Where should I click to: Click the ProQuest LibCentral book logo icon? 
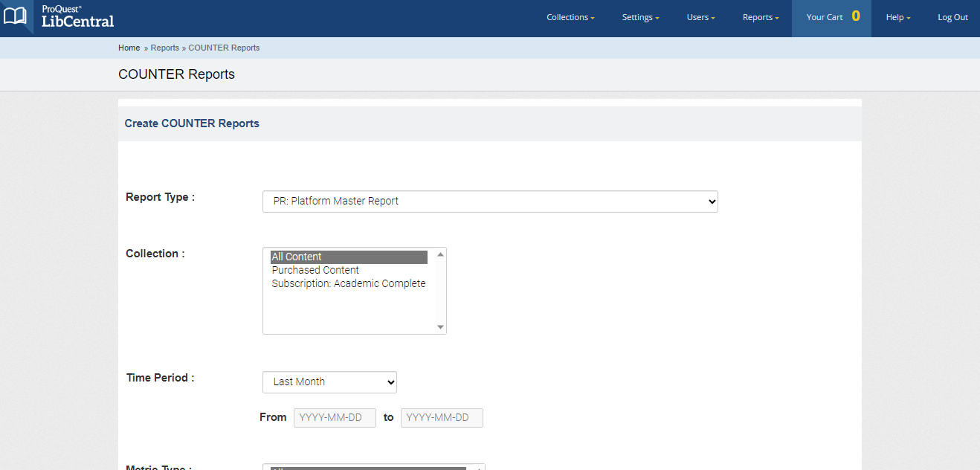(x=15, y=16)
